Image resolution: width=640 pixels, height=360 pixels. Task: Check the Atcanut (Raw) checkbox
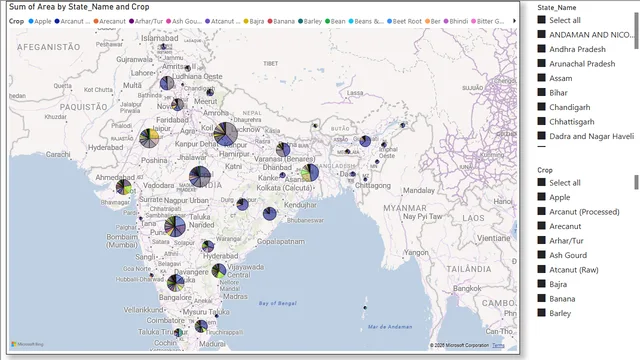pyautogui.click(x=542, y=269)
